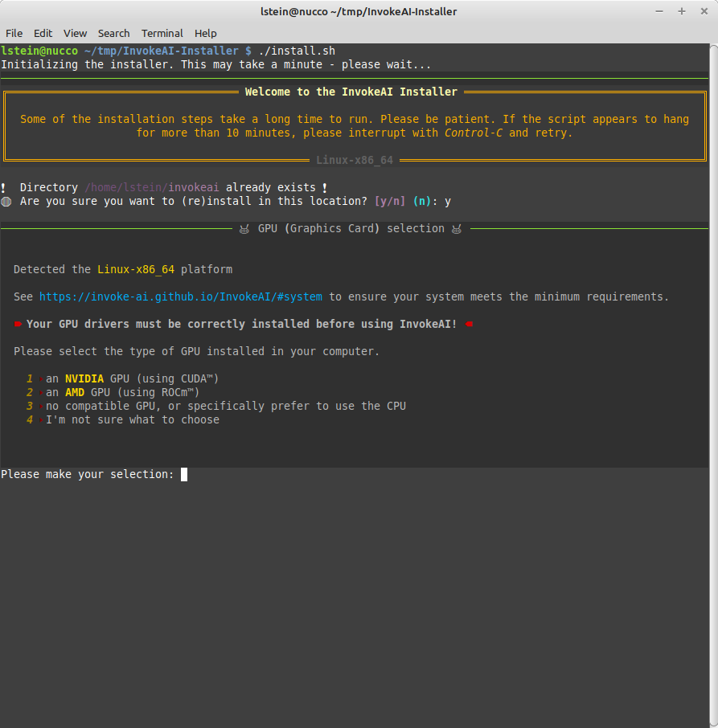This screenshot has height=728, width=718.
Task: Maximize the terminal window
Action: tap(681, 11)
